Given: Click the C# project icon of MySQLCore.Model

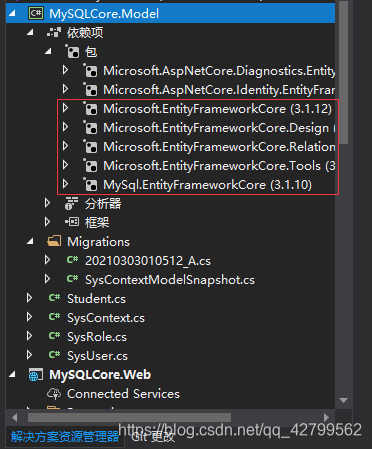Looking at the screenshot, I should 36,13.
